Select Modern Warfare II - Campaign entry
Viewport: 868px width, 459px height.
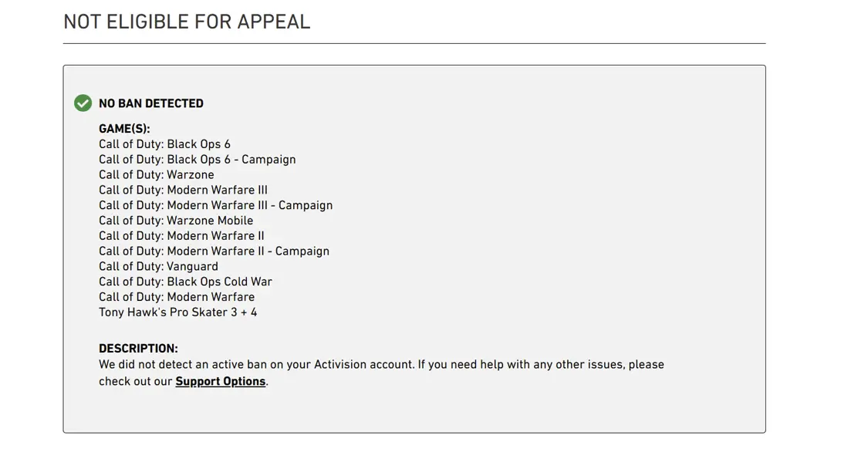[214, 251]
